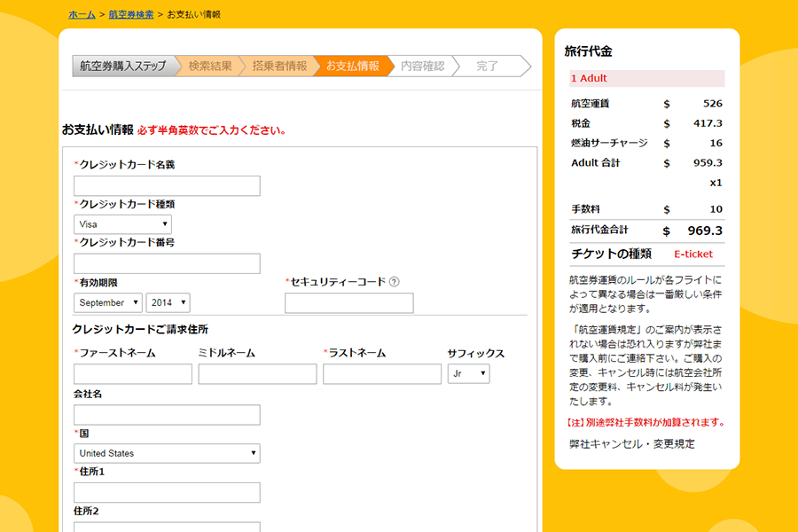Focus the first name (ファーストネーム) field
The image size is (798, 532).
click(133, 373)
